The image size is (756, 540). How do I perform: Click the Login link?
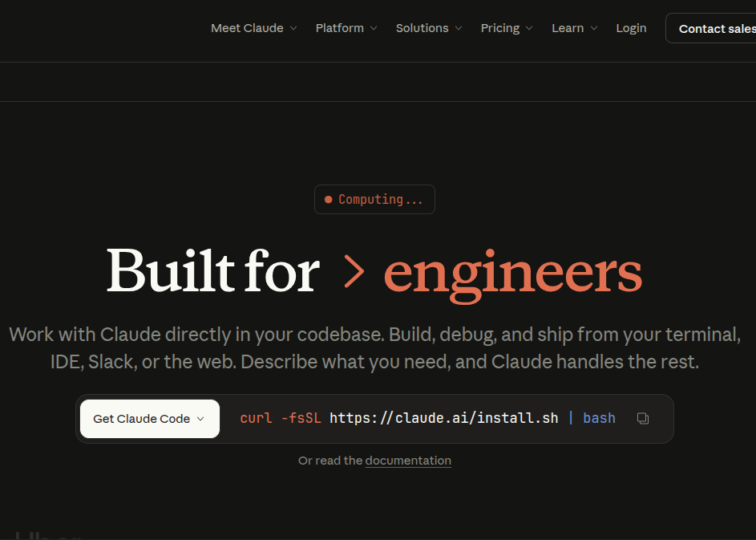(631, 28)
